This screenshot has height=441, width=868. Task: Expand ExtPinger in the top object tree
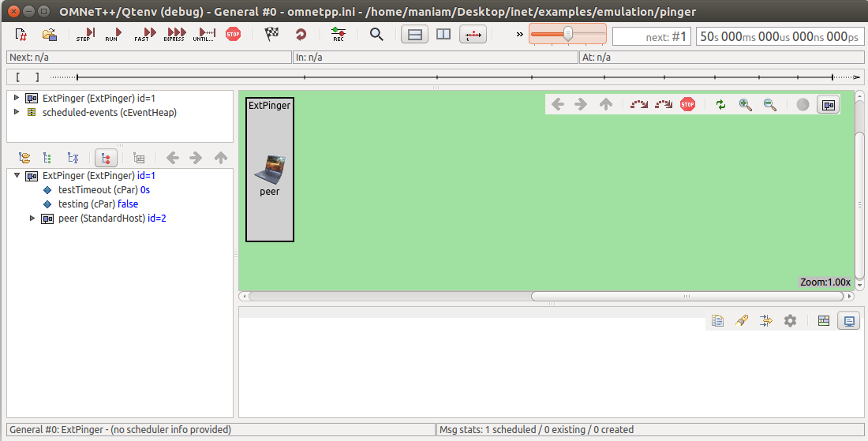tap(17, 98)
